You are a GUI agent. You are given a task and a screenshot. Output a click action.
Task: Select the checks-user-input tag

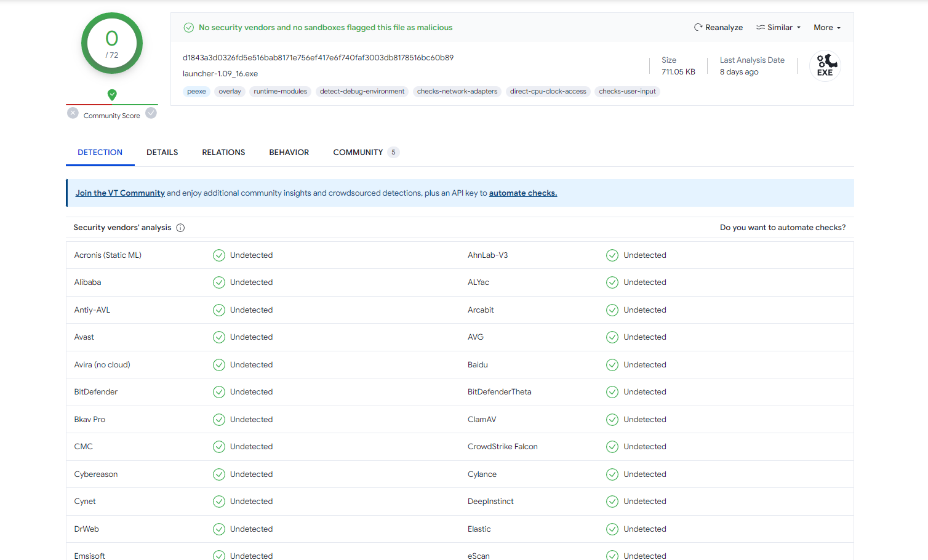click(628, 92)
